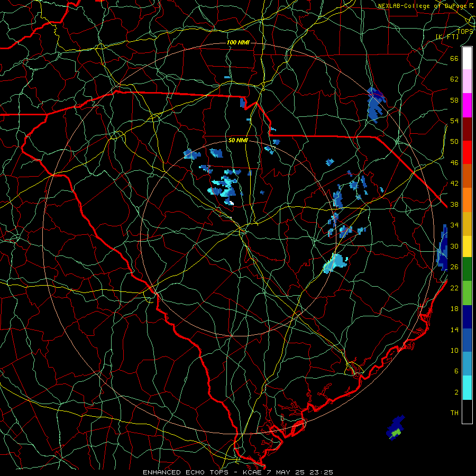Viewport: 476px width, 476px height.
Task: Click the 58 legend label
Action: pyautogui.click(x=454, y=100)
